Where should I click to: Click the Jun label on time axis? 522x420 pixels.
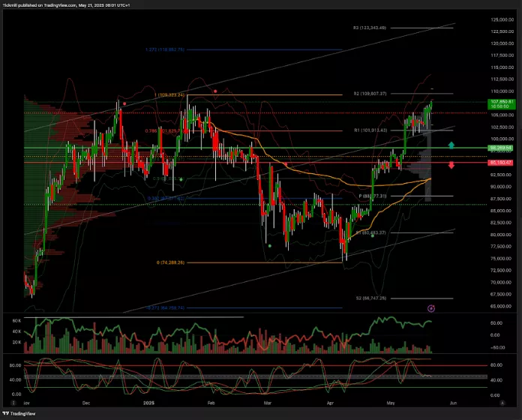pos(452,403)
